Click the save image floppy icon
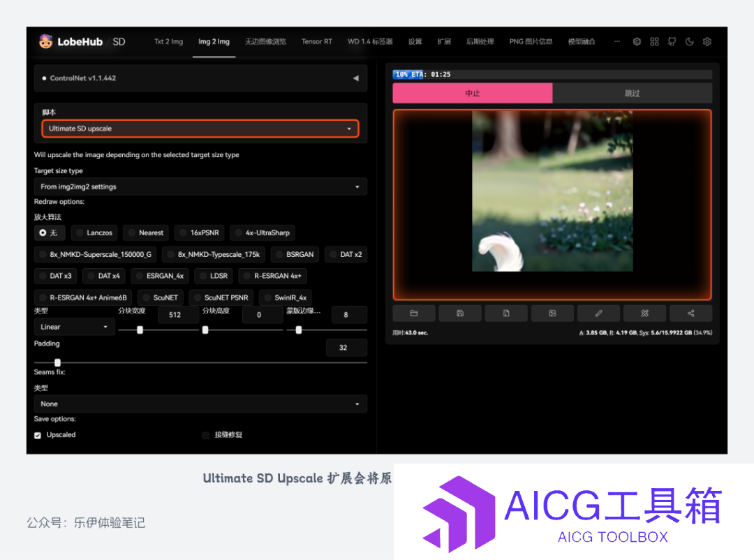 (460, 314)
